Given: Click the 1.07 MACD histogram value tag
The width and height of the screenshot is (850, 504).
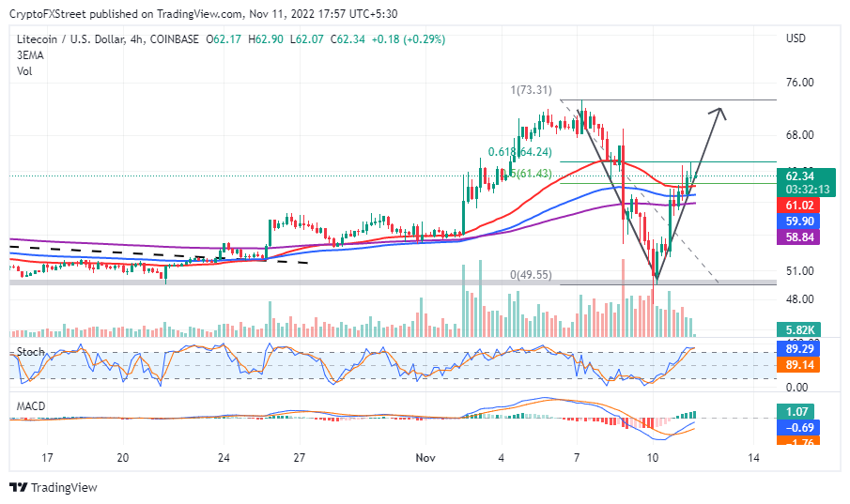Looking at the screenshot, I should [796, 411].
